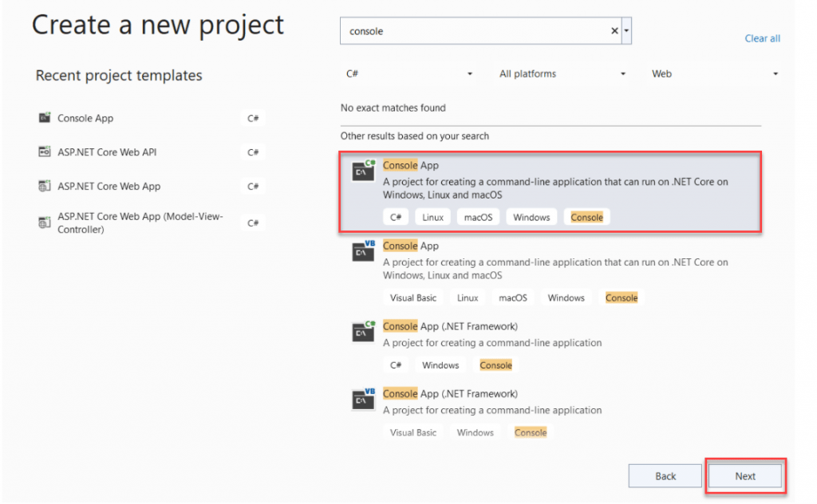The image size is (817, 504).
Task: Click the ASP.NET Core Web API icon
Action: click(x=45, y=152)
